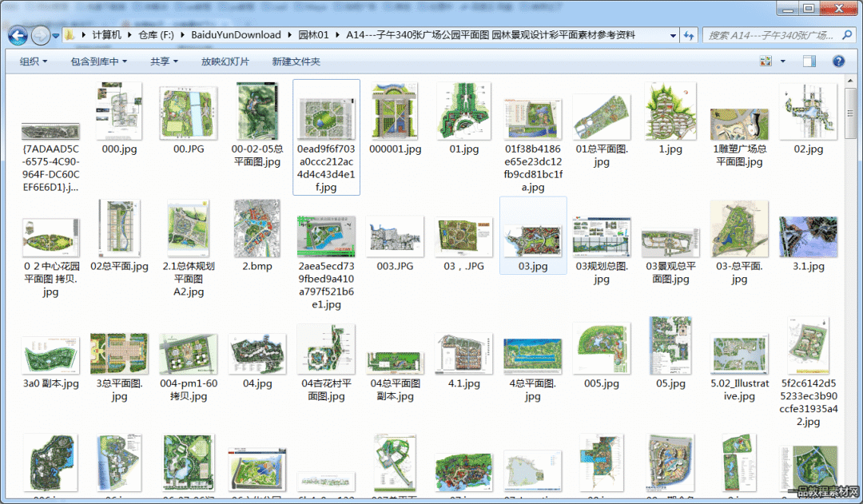This screenshot has height=504, width=863.
Task: Expand the address bar history dropdown
Action: (x=673, y=35)
